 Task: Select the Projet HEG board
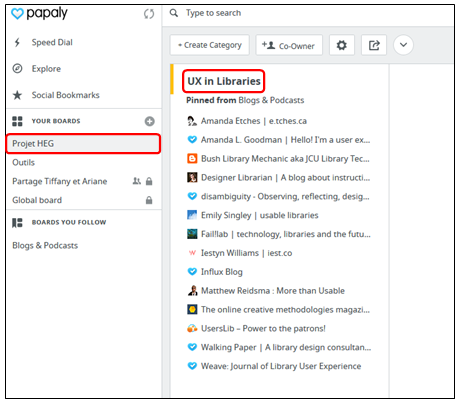pos(83,144)
